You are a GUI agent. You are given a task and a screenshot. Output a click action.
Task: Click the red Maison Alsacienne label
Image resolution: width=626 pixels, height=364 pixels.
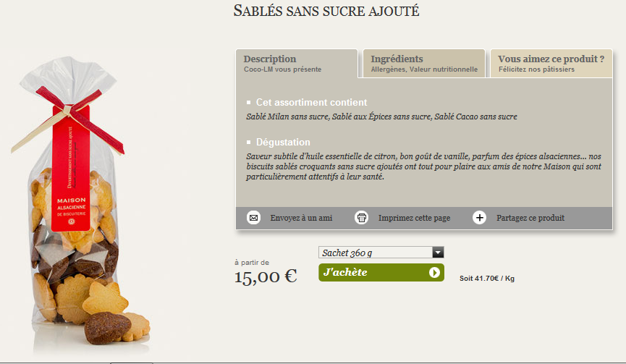pyautogui.click(x=71, y=174)
